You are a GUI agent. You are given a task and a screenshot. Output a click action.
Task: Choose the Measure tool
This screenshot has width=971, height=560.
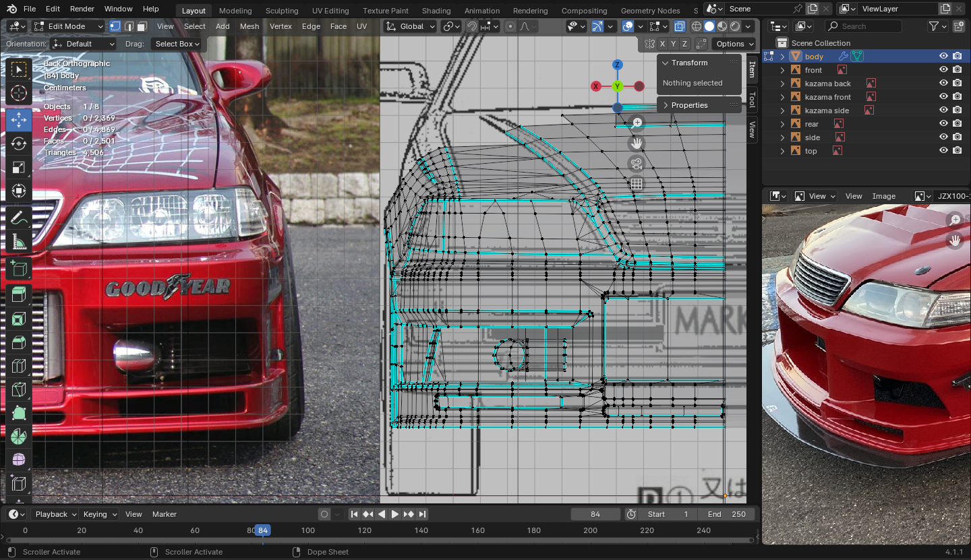tap(19, 241)
